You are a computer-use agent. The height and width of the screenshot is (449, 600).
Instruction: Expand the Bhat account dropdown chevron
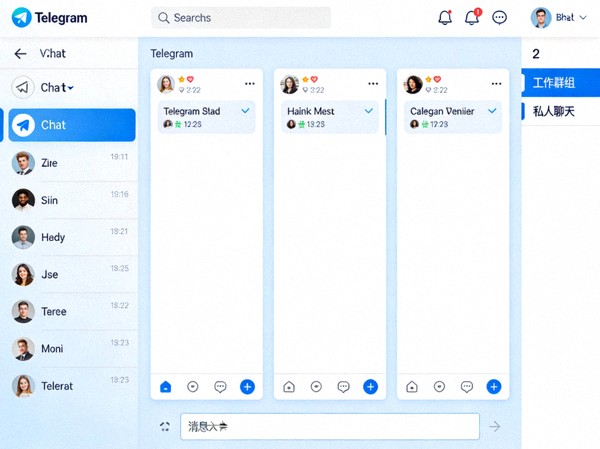pos(583,18)
